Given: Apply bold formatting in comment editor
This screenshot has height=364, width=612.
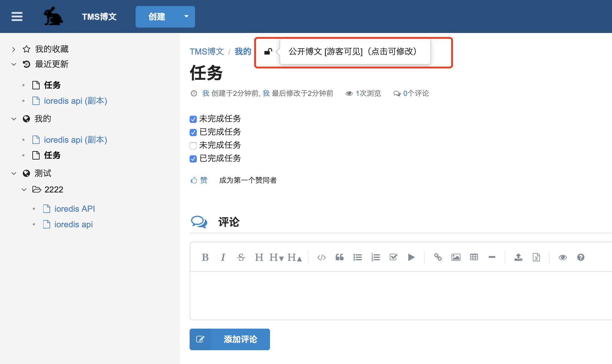Looking at the screenshot, I should (x=205, y=257).
